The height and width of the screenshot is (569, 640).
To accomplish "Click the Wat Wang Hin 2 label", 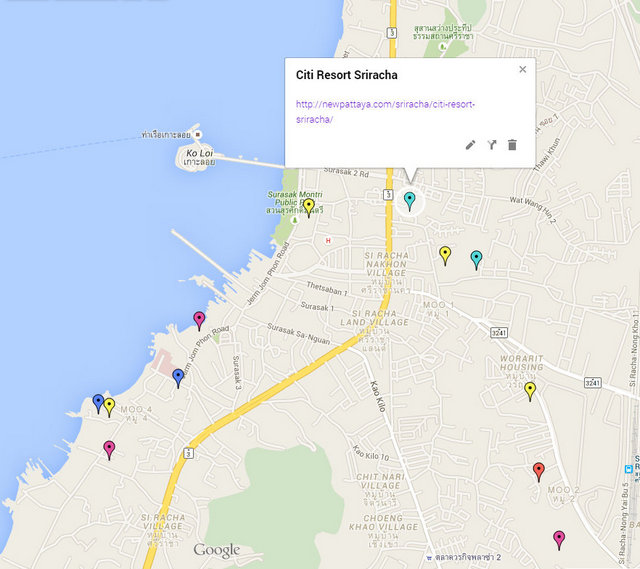I will (533, 210).
